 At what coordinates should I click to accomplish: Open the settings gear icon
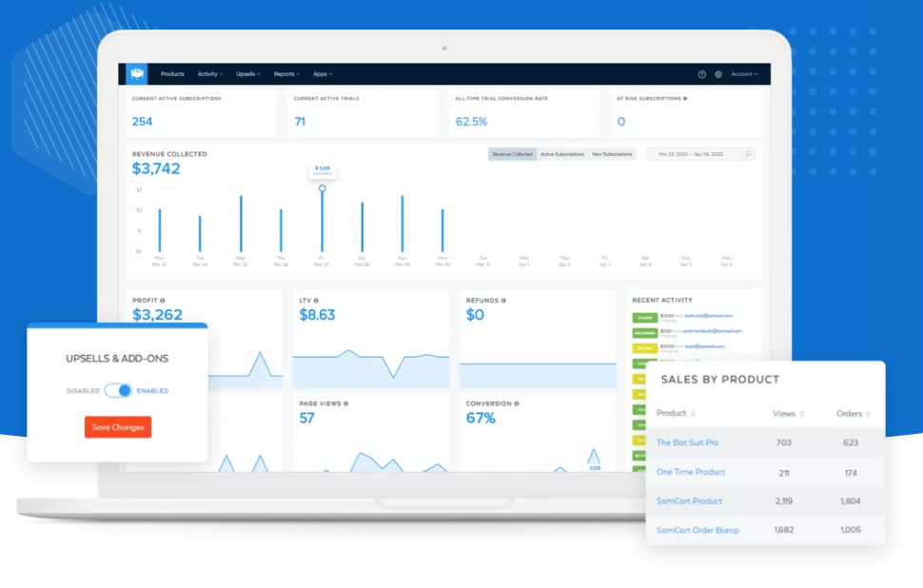coord(718,74)
